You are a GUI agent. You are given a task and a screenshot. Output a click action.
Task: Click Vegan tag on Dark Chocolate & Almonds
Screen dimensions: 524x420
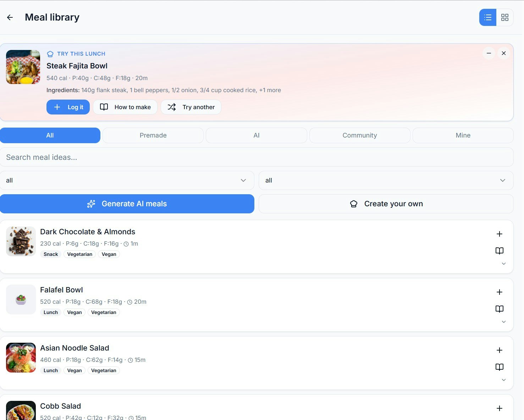pyautogui.click(x=109, y=254)
